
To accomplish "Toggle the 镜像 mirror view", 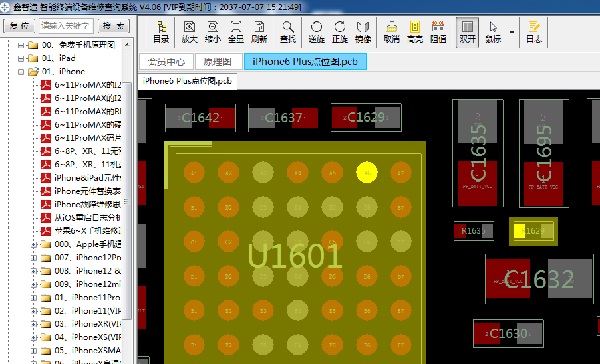I will (363, 32).
